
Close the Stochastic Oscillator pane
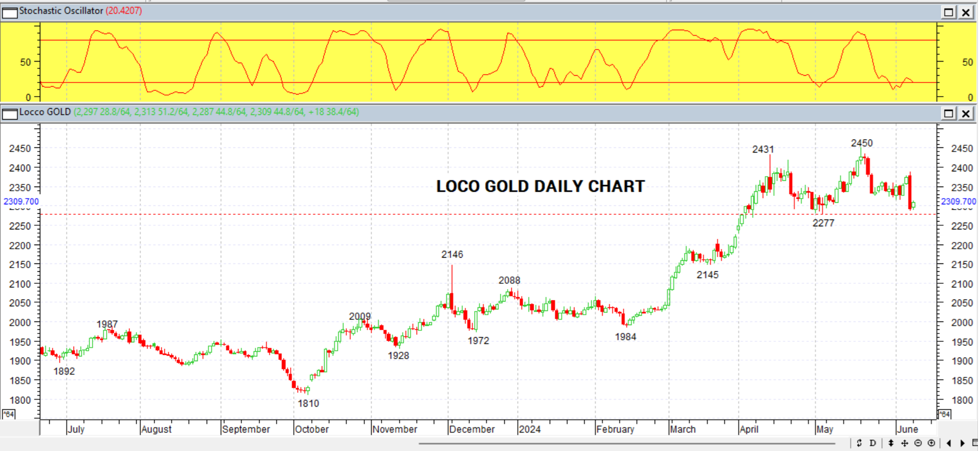966,12
